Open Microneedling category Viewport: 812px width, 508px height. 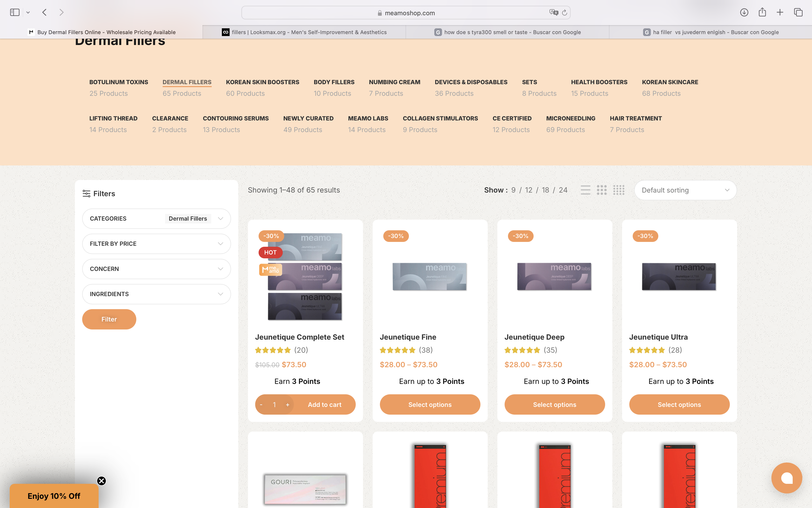tap(570, 118)
